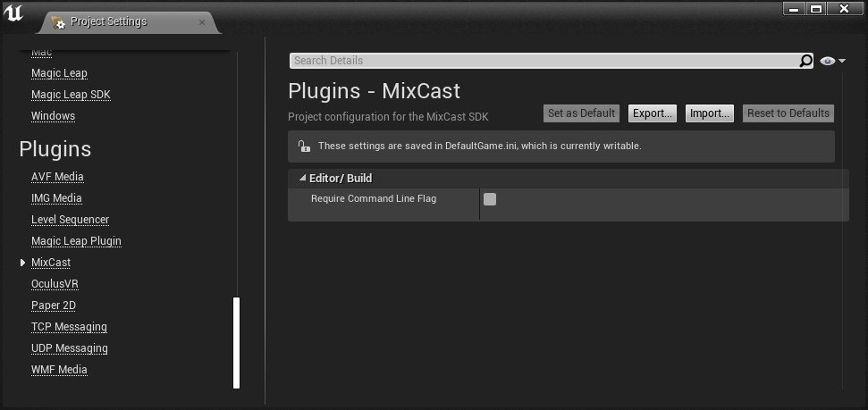Click the search magnifier icon in Search Details
Screen dimensions: 868x410
click(805, 61)
